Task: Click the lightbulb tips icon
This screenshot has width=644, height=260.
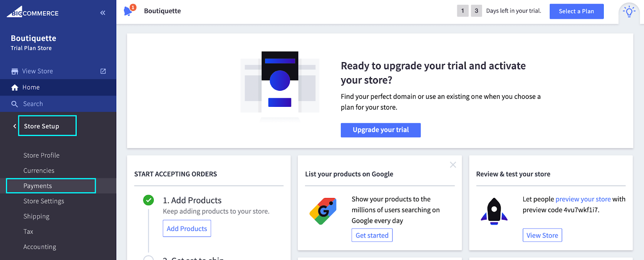Action: pyautogui.click(x=629, y=11)
